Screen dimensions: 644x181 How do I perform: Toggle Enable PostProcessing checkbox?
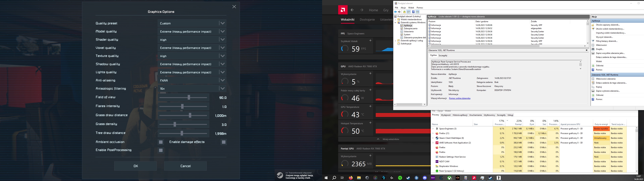point(161,150)
